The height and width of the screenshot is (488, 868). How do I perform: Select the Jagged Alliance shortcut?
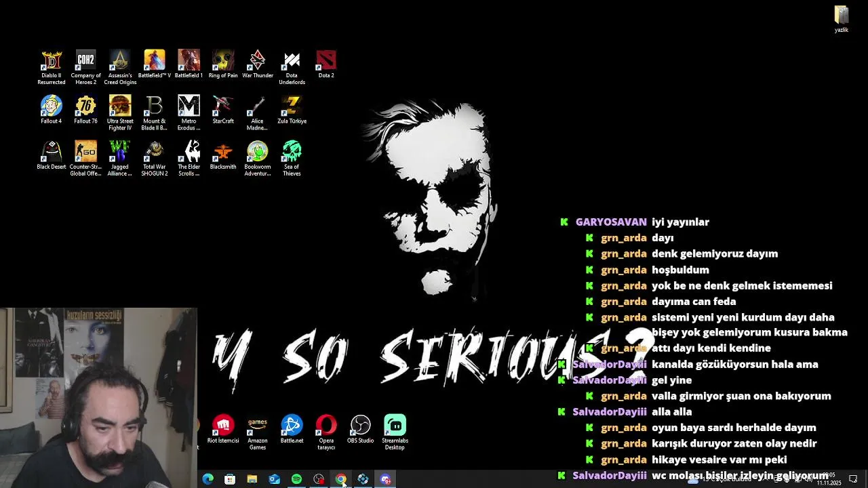(x=120, y=159)
